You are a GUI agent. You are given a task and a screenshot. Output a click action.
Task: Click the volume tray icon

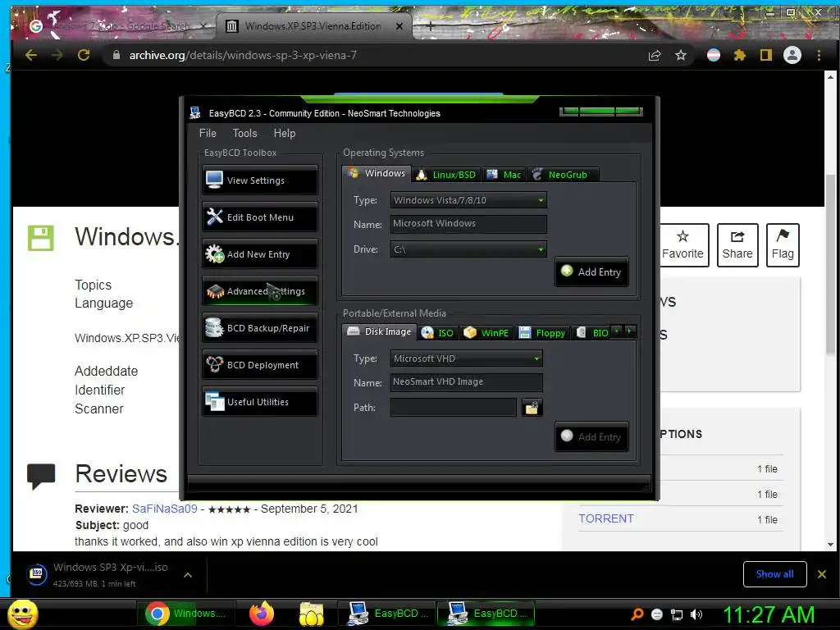pos(696,615)
